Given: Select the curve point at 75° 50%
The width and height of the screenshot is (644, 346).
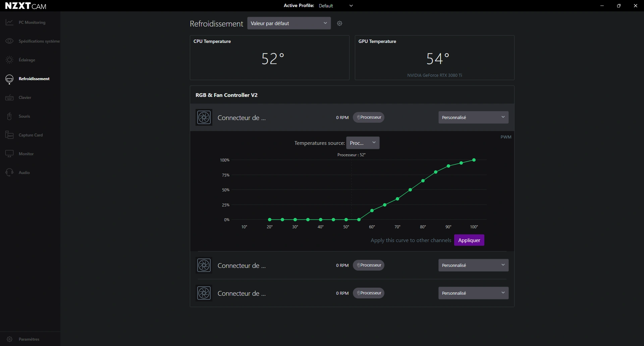Looking at the screenshot, I should [410, 190].
